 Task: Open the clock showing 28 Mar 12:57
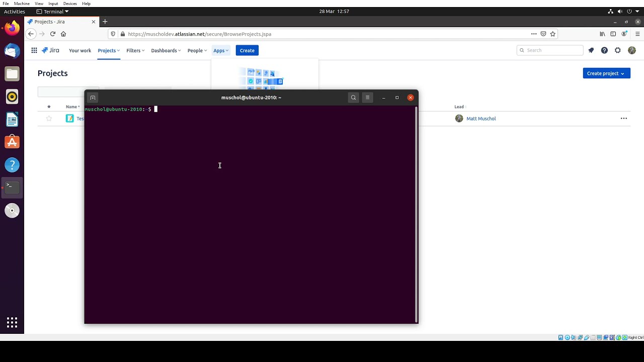tap(334, 11)
